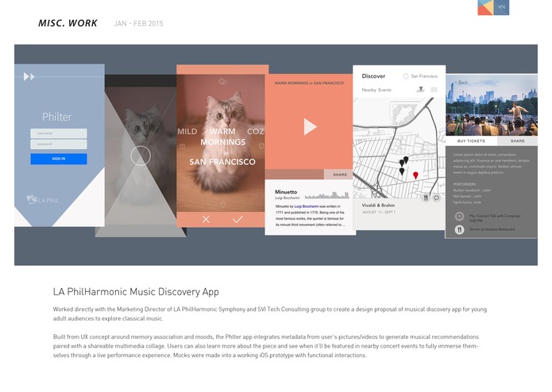Image resolution: width=552 pixels, height=392 pixels.
Task: Tap the X reject icon on the orange bar
Action: pos(206,219)
